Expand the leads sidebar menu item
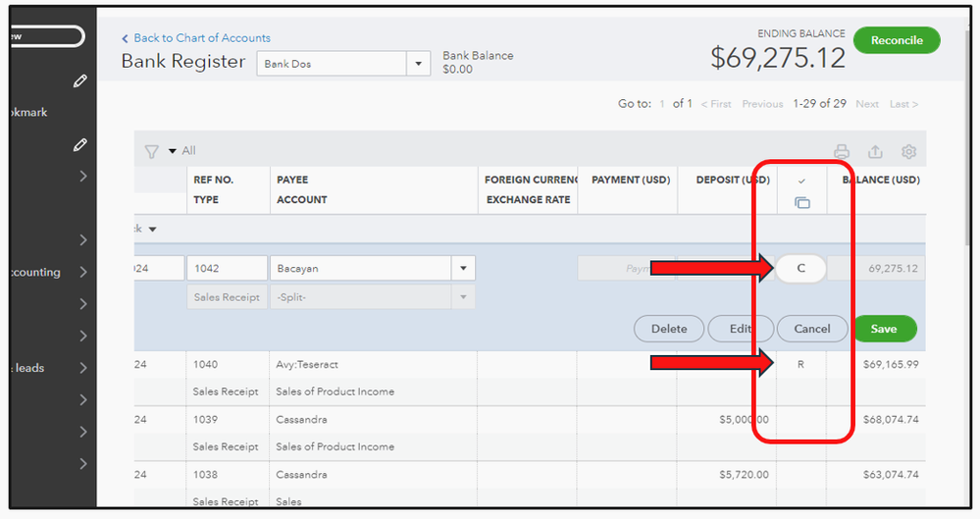Image resolution: width=980 pixels, height=519 pixels. pos(83,368)
